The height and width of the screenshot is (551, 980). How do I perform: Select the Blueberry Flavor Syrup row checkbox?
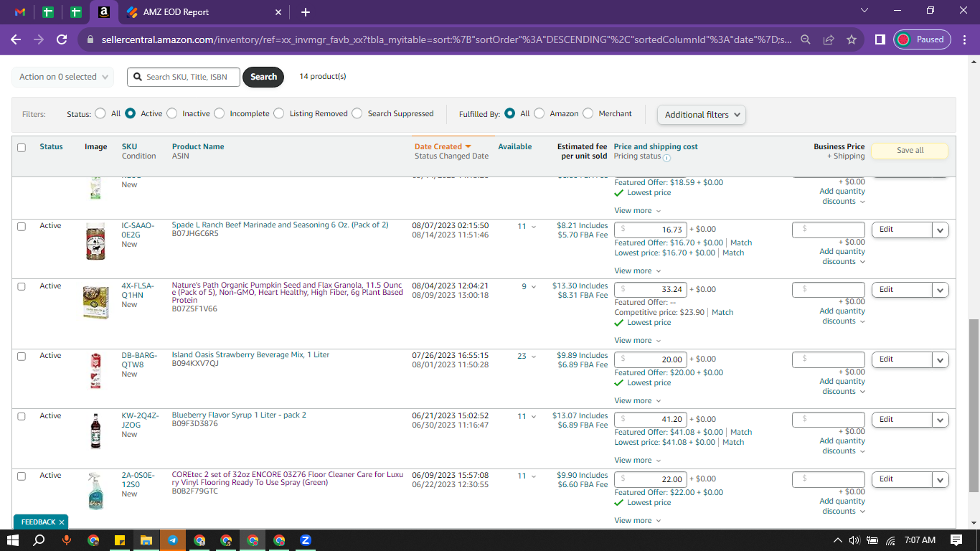tap(22, 417)
